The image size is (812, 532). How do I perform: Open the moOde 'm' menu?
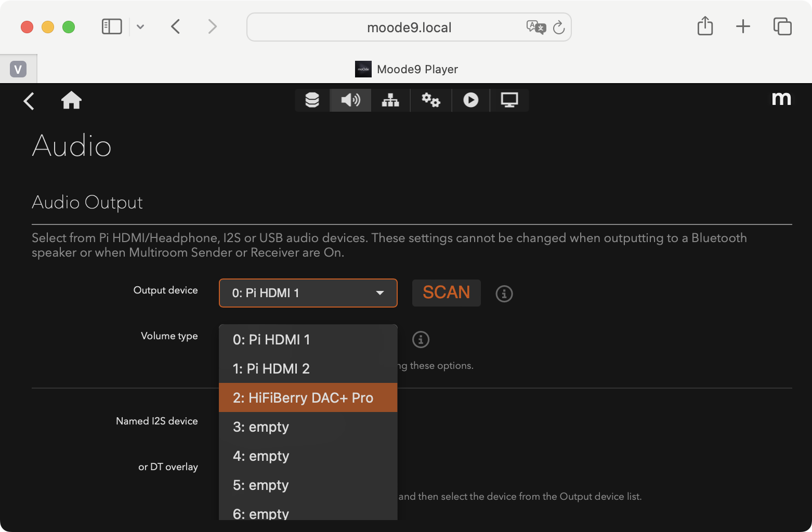781,99
